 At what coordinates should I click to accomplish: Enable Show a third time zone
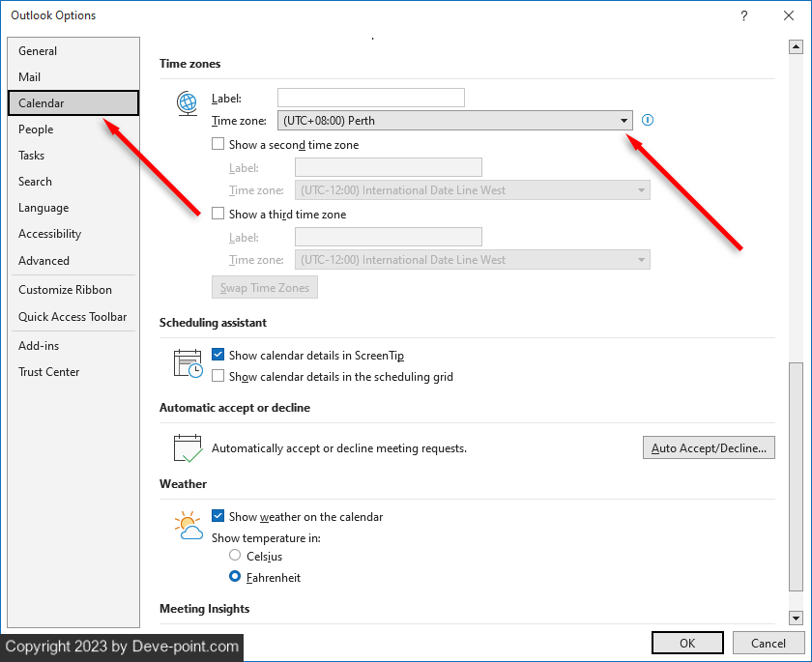[x=218, y=215]
